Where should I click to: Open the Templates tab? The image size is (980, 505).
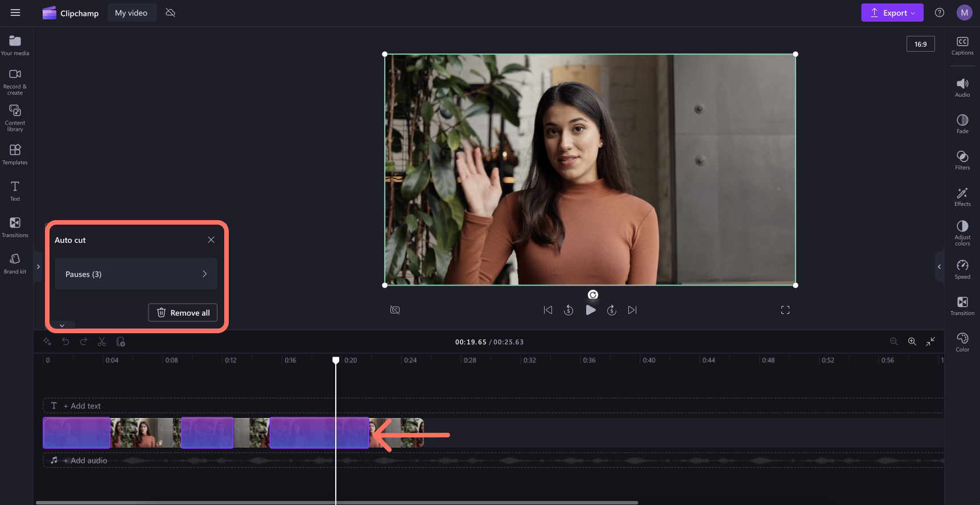tap(15, 155)
